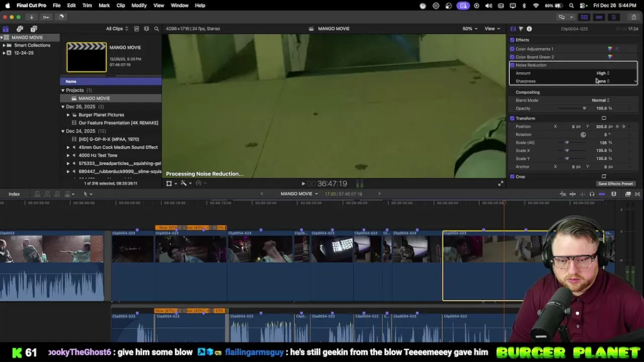
Task: Open Color Adjustments 1 color controls icon
Action: (x=610, y=49)
